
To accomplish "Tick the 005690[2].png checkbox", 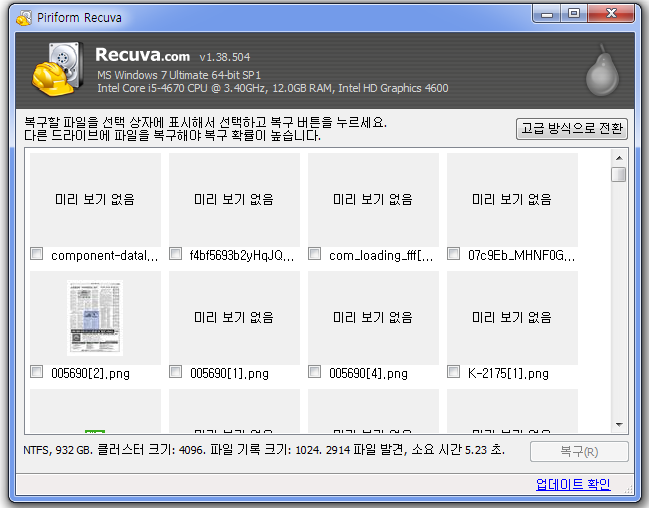I will click(x=36, y=371).
